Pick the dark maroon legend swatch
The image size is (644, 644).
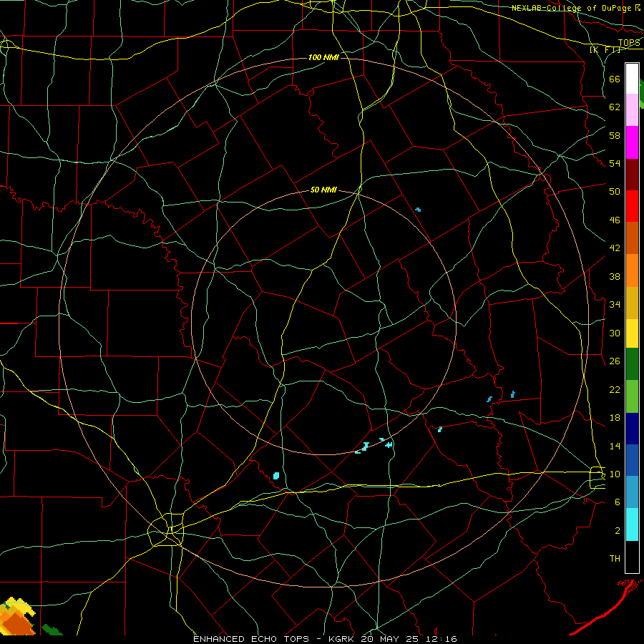click(632, 175)
